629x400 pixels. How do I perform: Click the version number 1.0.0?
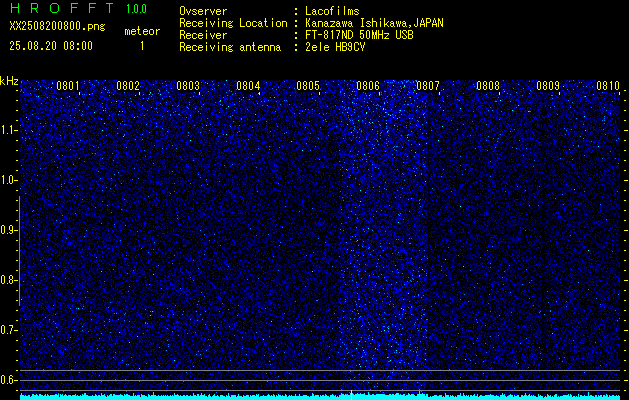click(x=136, y=9)
